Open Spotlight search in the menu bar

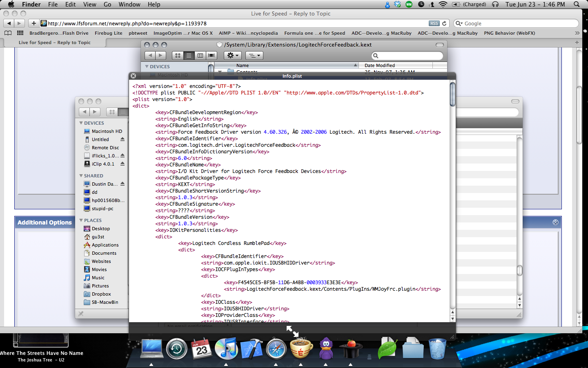[577, 4]
